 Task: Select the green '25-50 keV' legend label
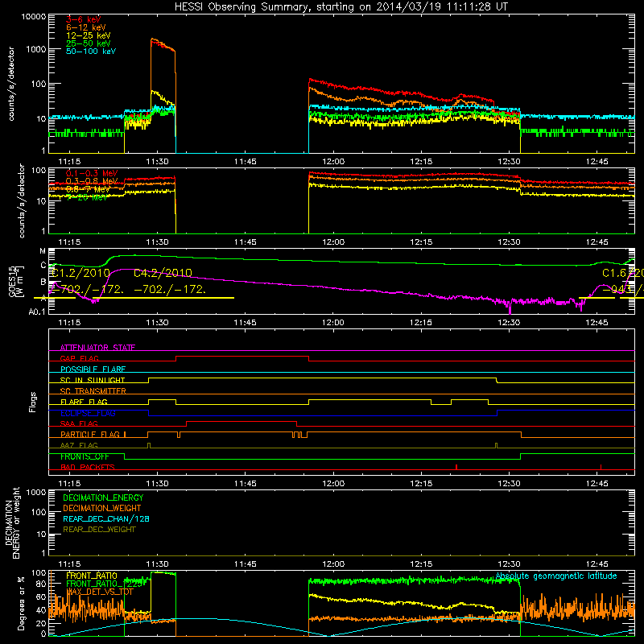pos(89,43)
